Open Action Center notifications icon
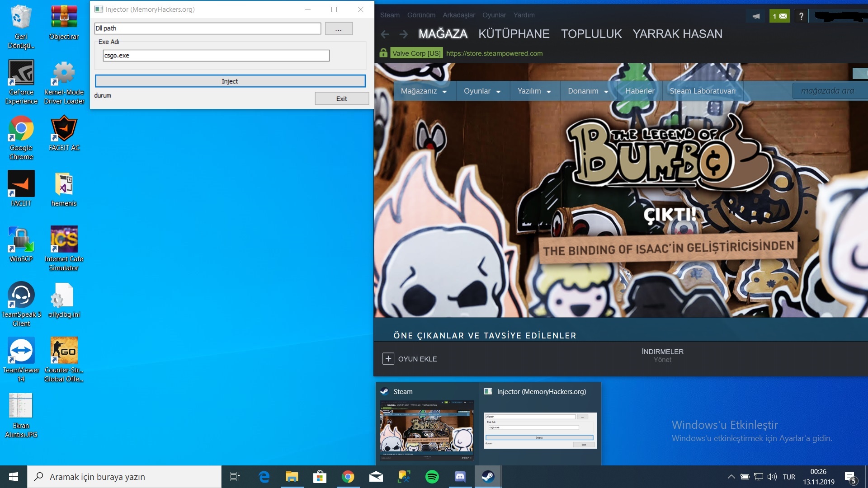This screenshot has height=488, width=868. point(850,477)
